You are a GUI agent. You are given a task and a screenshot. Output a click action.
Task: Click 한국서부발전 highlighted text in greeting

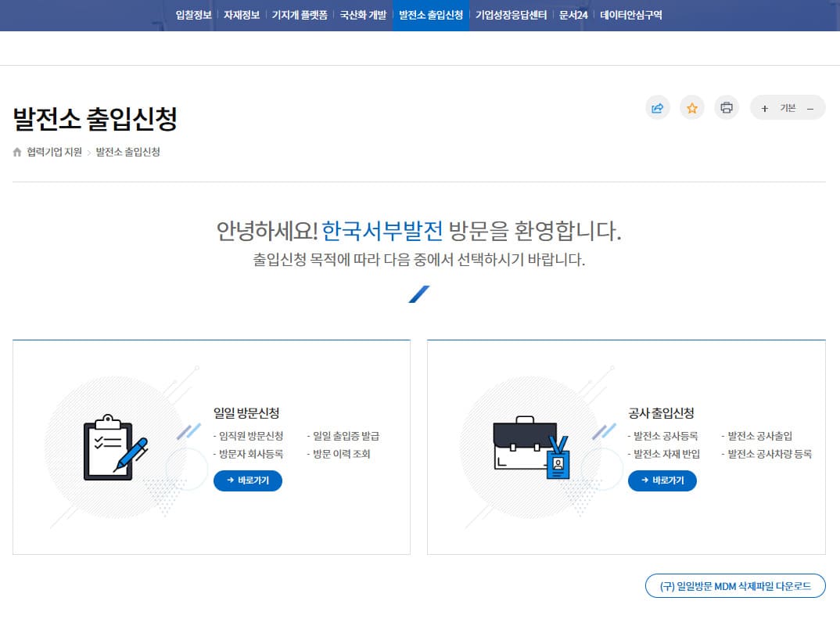coord(382,231)
